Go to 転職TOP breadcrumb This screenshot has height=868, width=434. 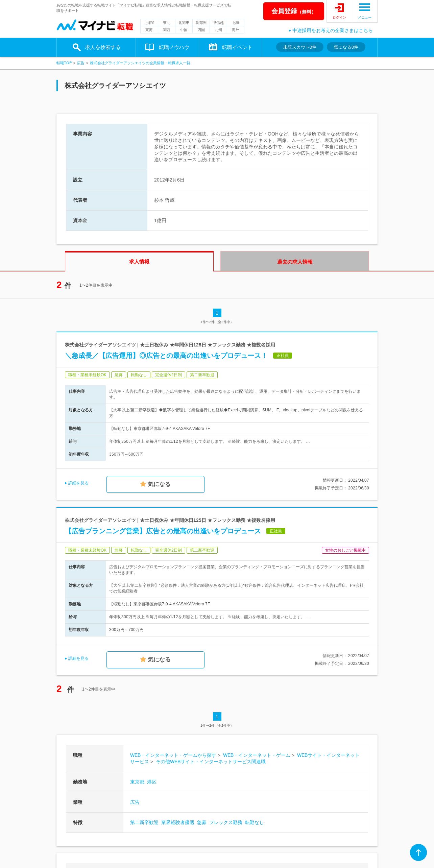[64, 63]
